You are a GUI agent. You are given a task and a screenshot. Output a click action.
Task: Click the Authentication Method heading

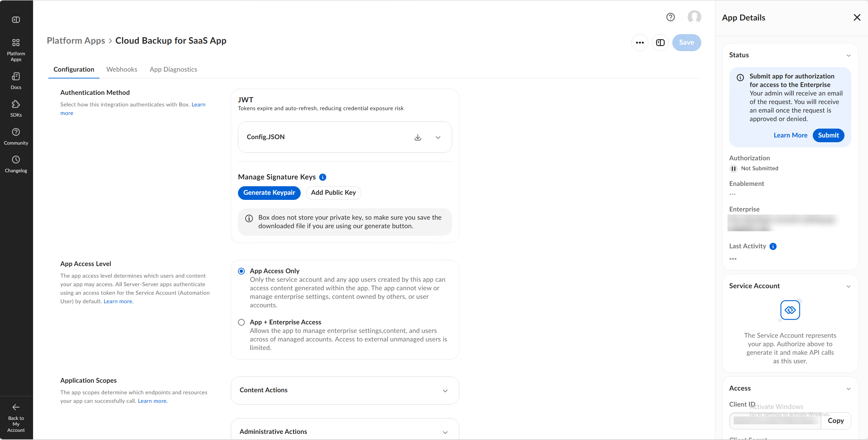click(95, 93)
